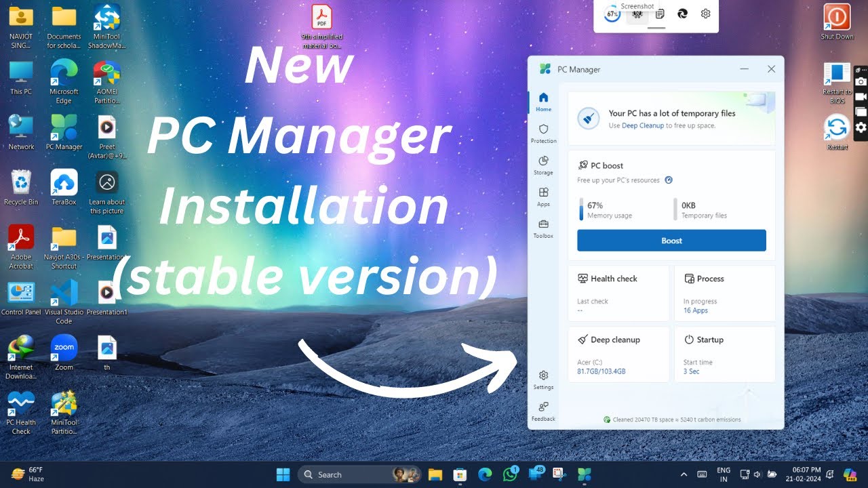Click the Screenshot tool in floating toolbar
This screenshot has height=488, width=868.
(x=637, y=14)
